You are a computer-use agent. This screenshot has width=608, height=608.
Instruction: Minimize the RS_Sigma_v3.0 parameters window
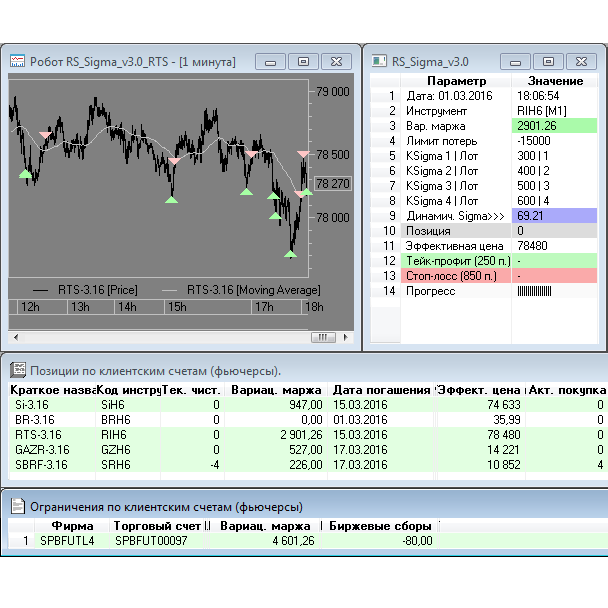(x=516, y=61)
